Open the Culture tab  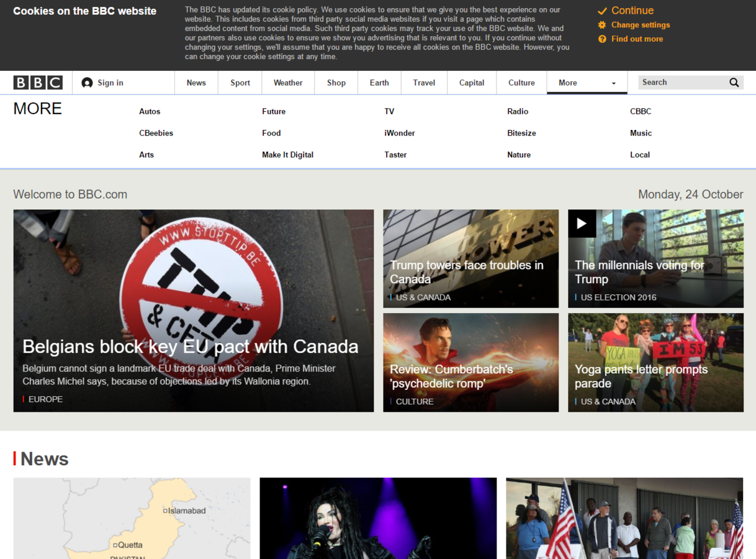[521, 83]
